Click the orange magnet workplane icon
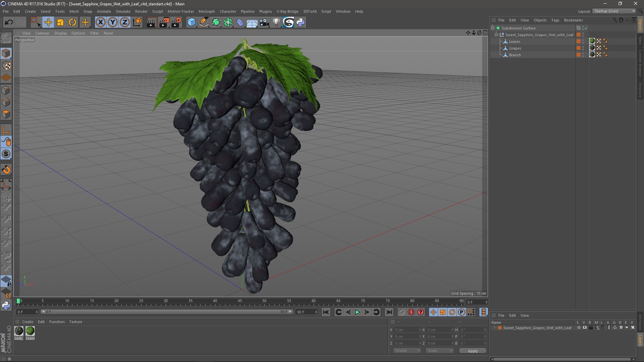This screenshot has width=644, height=362. click(6, 170)
